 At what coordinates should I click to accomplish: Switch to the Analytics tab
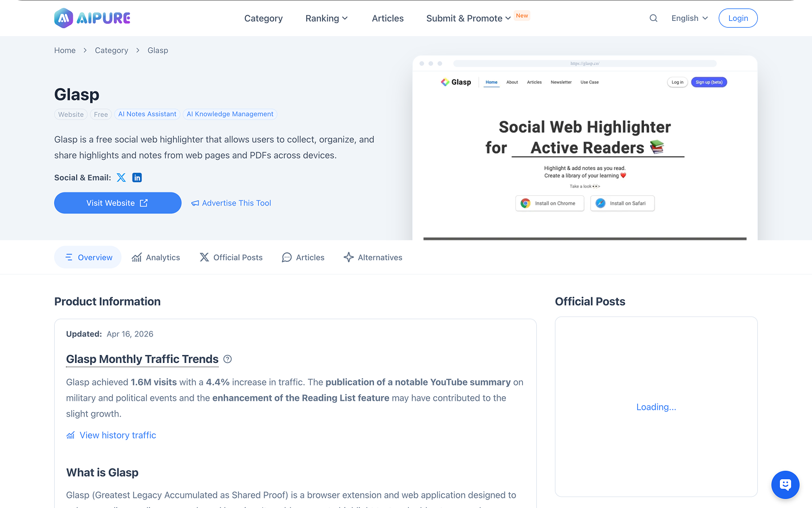156,257
